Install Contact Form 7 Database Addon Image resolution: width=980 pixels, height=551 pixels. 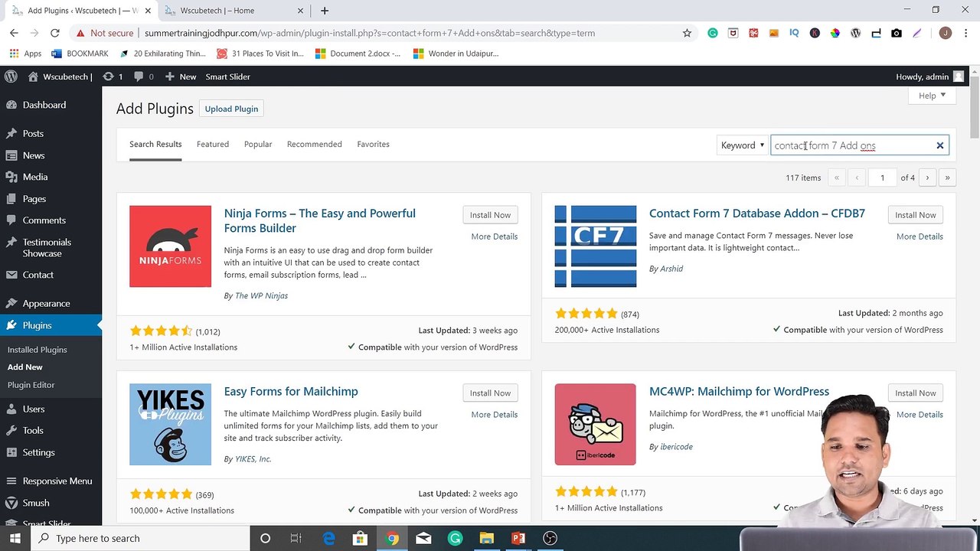pyautogui.click(x=916, y=215)
